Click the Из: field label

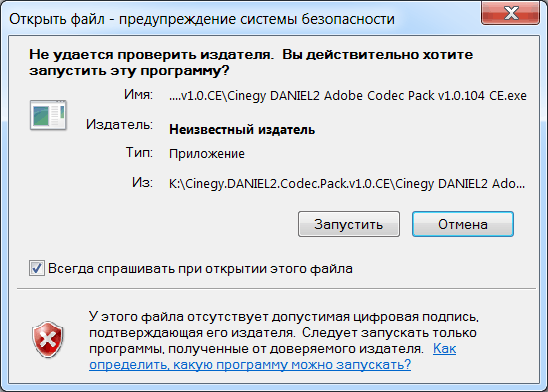pyautogui.click(x=142, y=182)
